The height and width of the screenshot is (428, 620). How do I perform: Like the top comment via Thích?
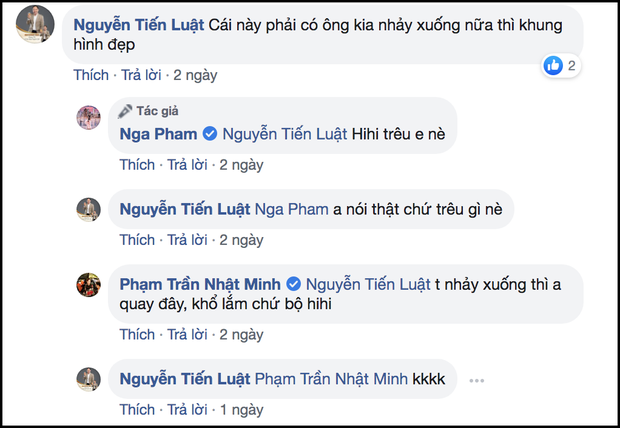tap(92, 75)
